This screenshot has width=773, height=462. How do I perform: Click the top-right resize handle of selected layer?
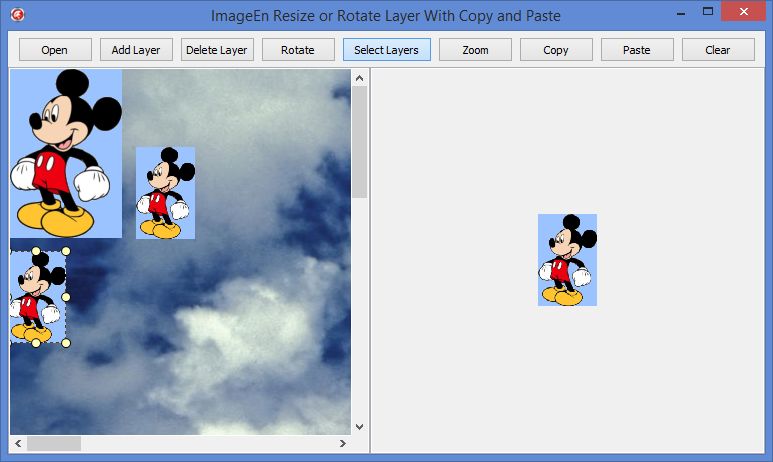tap(66, 251)
